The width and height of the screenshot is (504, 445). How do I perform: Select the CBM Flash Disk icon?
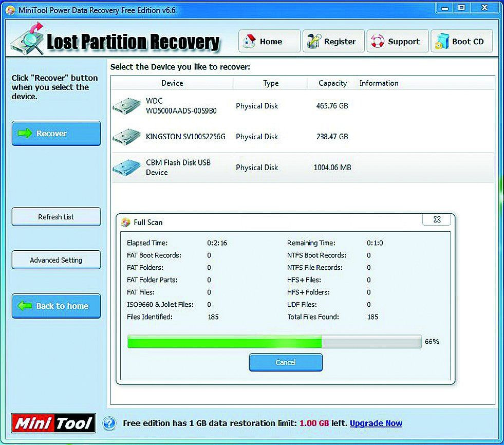pos(127,167)
